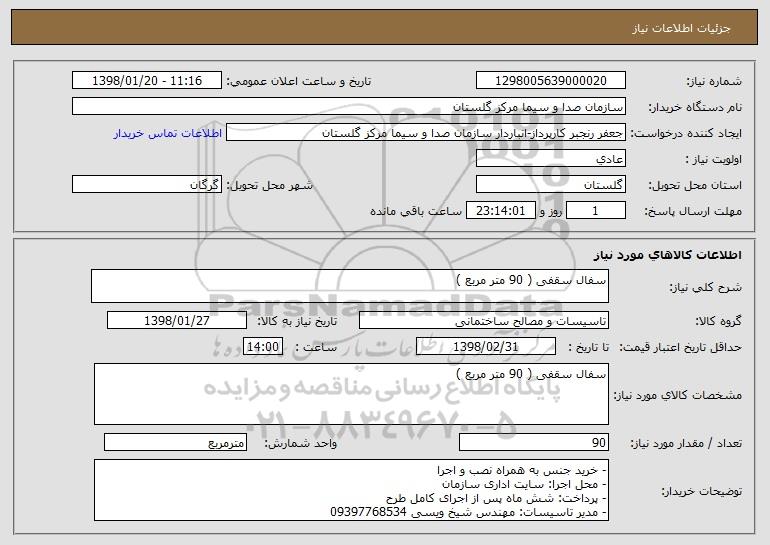The height and width of the screenshot is (545, 770).
Task: Click the label تعداد / مقدار مورد نیاز
Action: [x=686, y=443]
